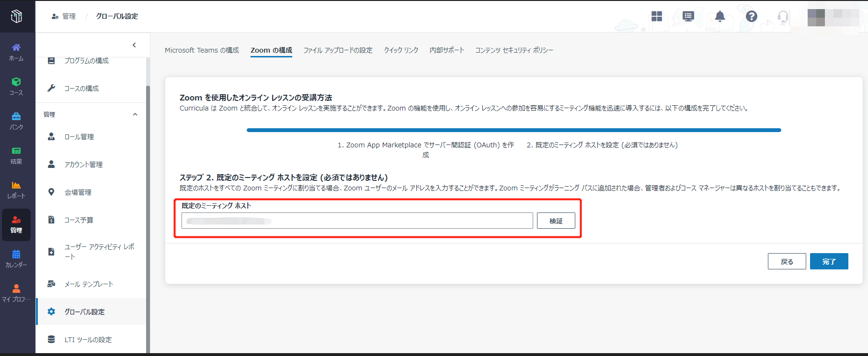
Task: Click the wrench icon for コースの構成
Action: point(51,88)
